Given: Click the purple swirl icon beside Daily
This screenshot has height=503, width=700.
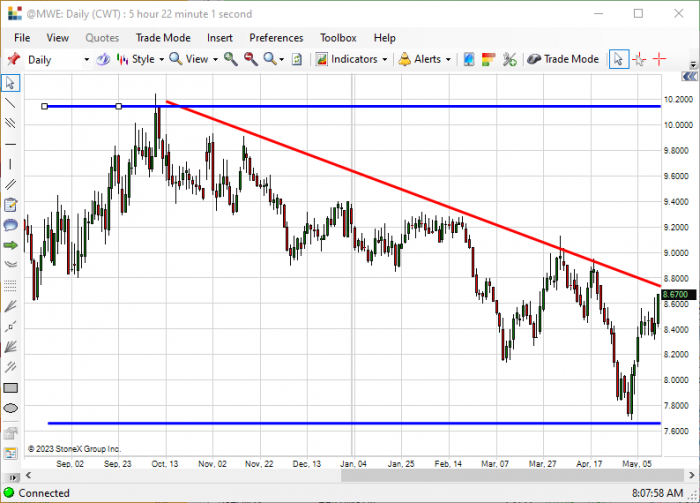Looking at the screenshot, I should tap(104, 59).
